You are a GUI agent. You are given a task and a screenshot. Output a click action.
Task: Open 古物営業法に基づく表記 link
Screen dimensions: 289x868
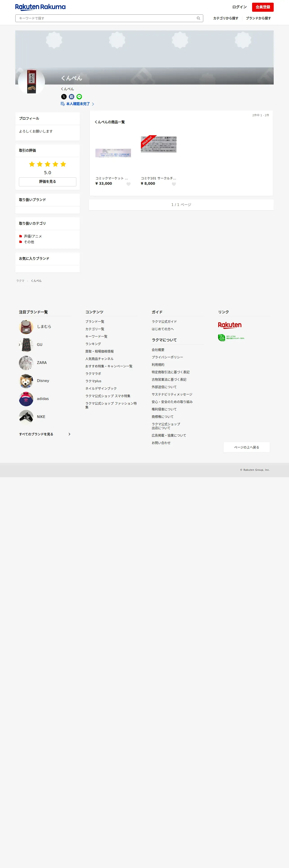[x=169, y=379]
